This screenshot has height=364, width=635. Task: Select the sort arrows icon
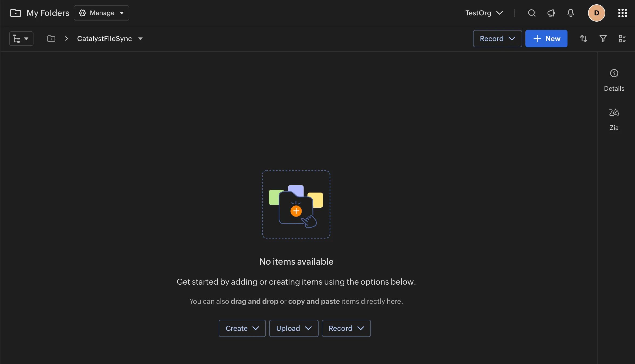pos(584,39)
